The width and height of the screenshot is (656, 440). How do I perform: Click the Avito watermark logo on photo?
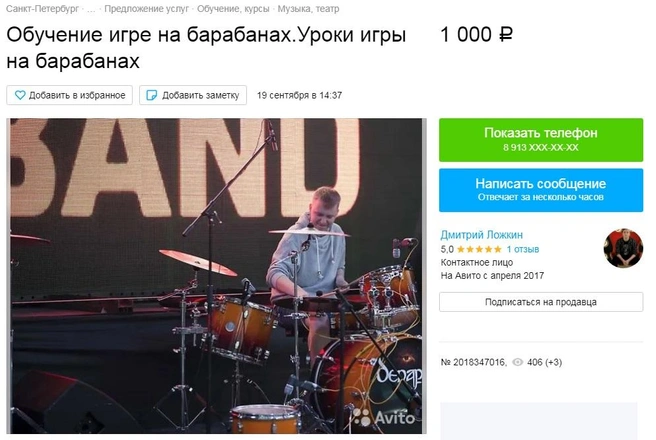coord(384,417)
